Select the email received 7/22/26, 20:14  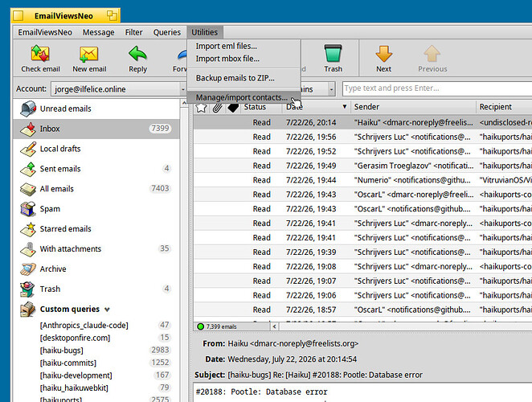[x=362, y=122]
